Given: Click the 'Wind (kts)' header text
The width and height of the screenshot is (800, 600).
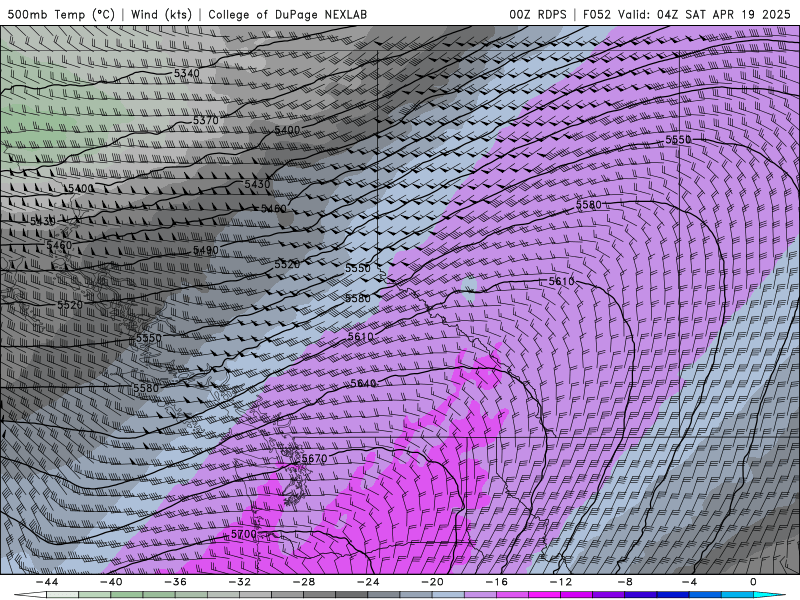Looking at the screenshot, I should (x=161, y=14).
